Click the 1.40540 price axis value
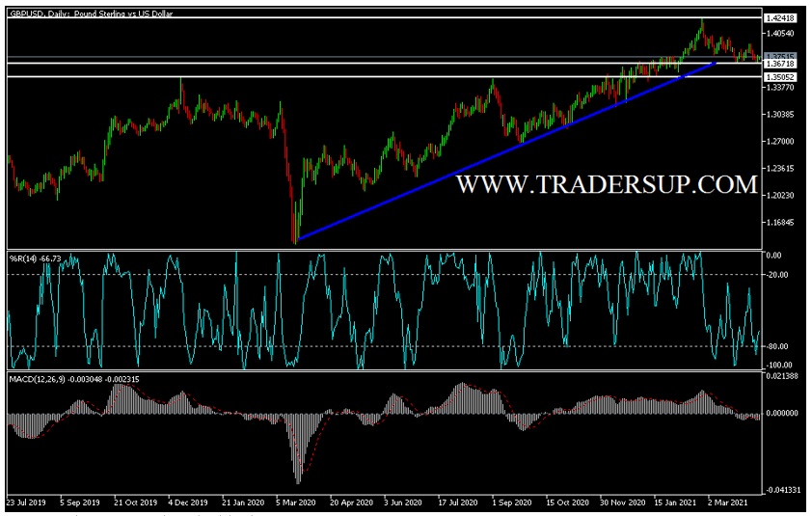This screenshot has height=516, width=812. [780, 33]
